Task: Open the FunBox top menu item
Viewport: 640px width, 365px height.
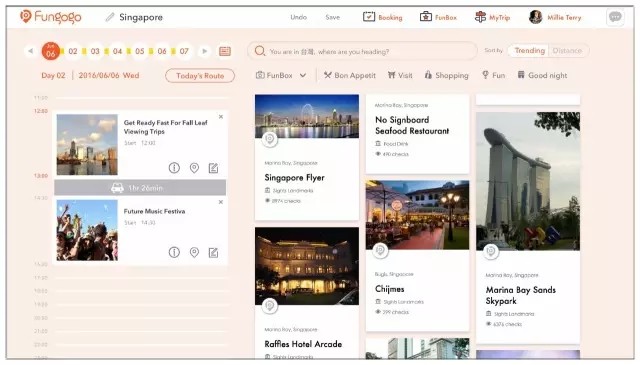Action: (x=438, y=17)
